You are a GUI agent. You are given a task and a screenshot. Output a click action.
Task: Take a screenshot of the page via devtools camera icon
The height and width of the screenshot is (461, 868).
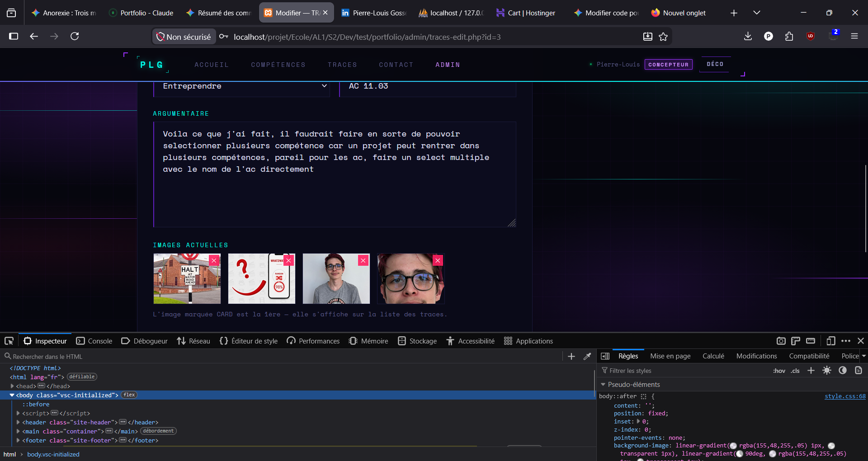click(x=781, y=341)
